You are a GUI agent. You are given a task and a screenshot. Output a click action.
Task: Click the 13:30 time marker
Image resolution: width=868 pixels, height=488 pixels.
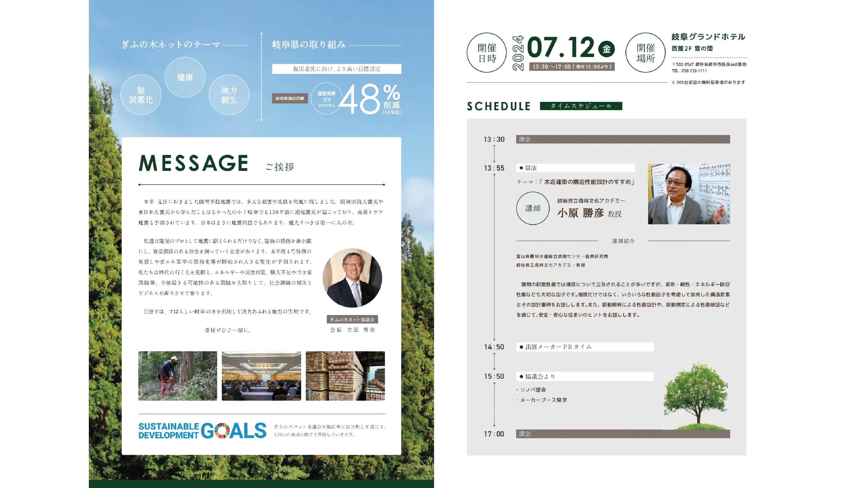(494, 139)
